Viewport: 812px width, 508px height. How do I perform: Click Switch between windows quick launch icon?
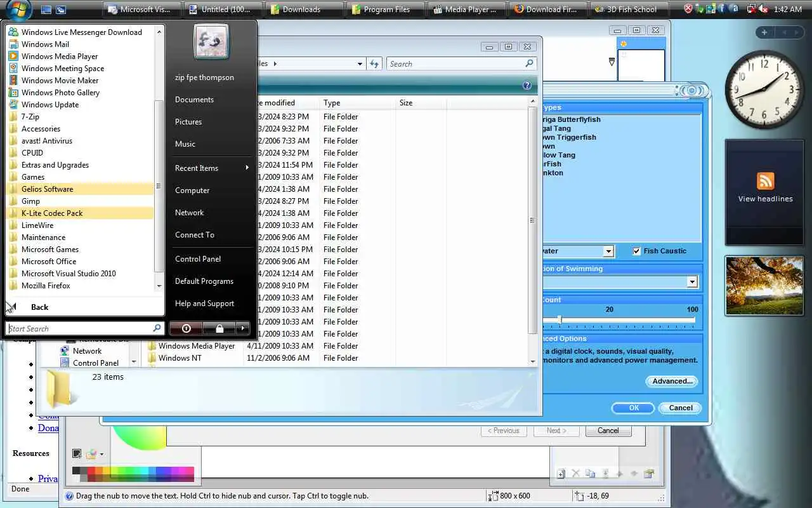pos(61,10)
